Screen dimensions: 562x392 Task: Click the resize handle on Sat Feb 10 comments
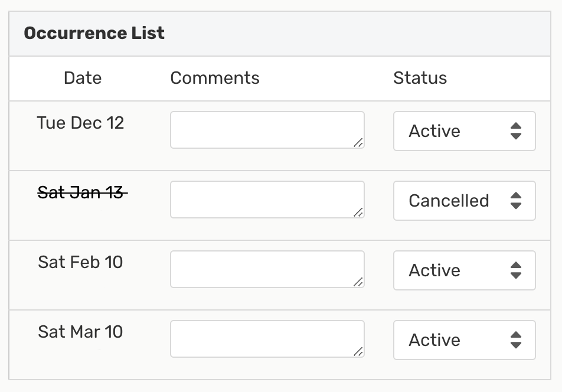(358, 282)
